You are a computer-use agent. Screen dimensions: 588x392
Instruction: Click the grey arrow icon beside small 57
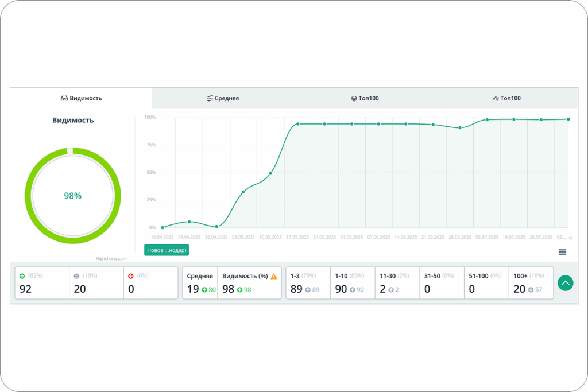click(x=531, y=290)
